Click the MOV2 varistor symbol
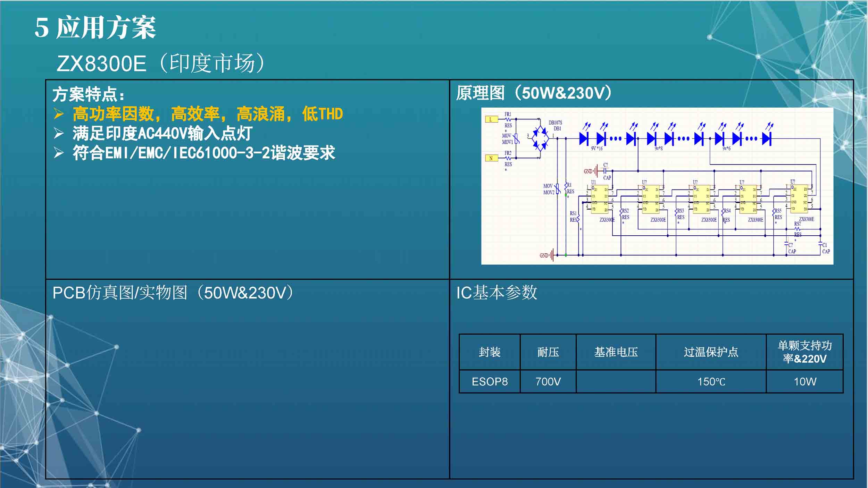 click(x=558, y=189)
